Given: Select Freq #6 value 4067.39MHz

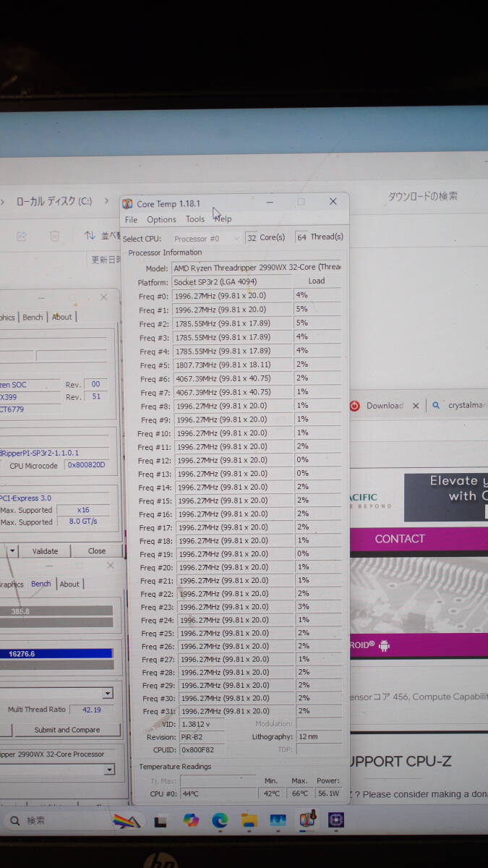Looking at the screenshot, I should pyautogui.click(x=233, y=379).
